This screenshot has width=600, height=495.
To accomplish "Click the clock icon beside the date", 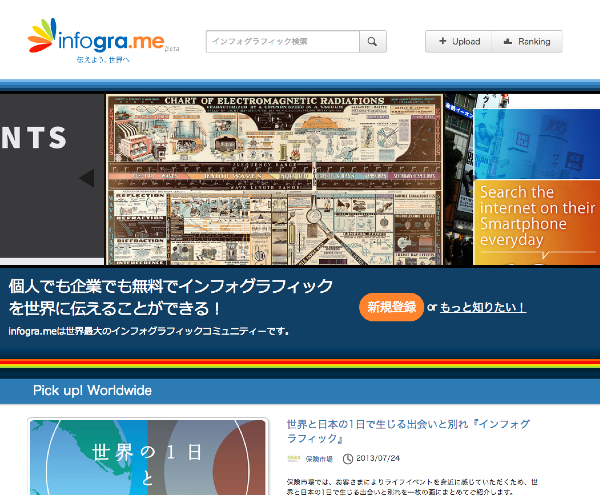I will click(347, 459).
